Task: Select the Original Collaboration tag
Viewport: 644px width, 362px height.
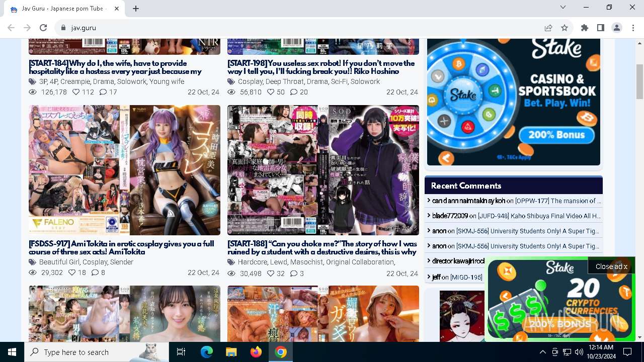Action: click(x=360, y=262)
